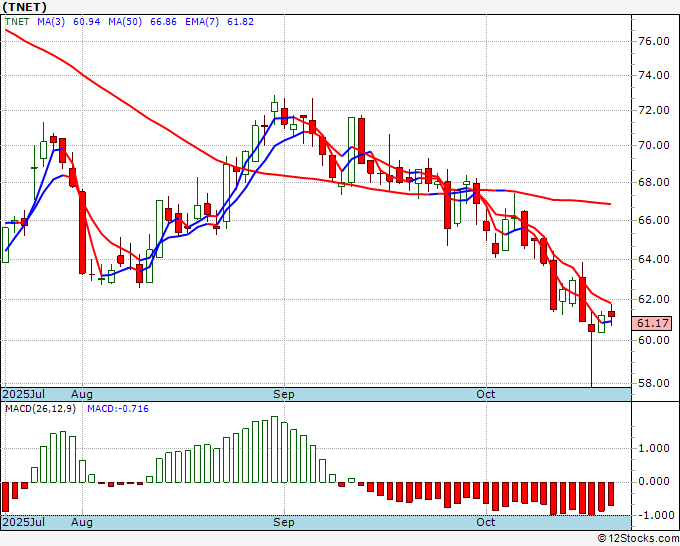680x546 pixels.
Task: Click the 66.00 price axis label
Action: [654, 220]
